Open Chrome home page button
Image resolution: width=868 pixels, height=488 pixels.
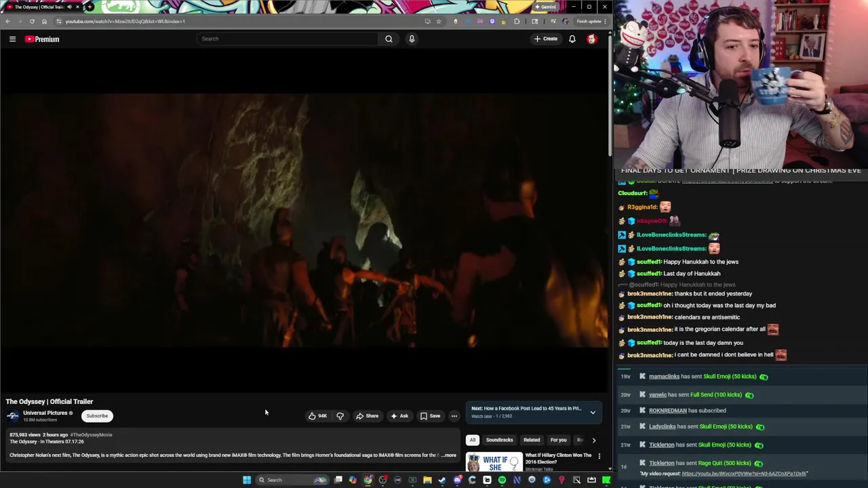pos(44,21)
